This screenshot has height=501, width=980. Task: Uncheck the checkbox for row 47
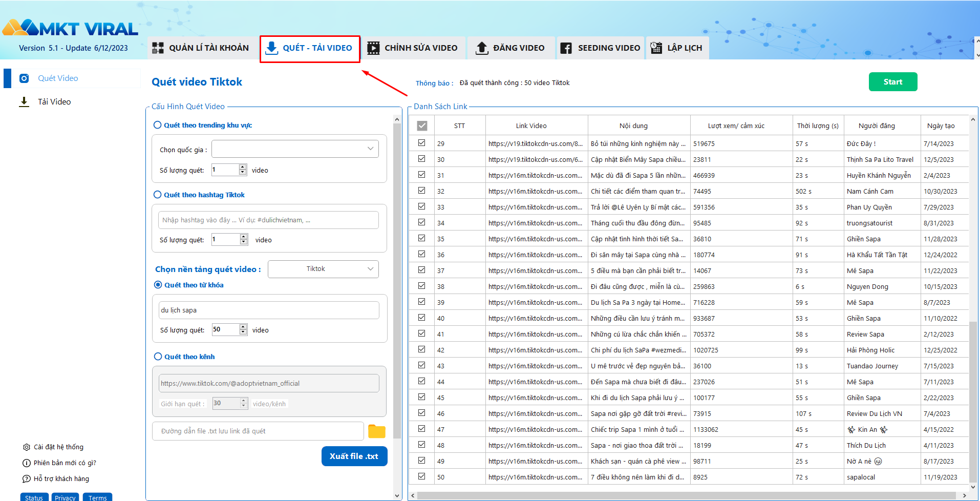pyautogui.click(x=421, y=429)
